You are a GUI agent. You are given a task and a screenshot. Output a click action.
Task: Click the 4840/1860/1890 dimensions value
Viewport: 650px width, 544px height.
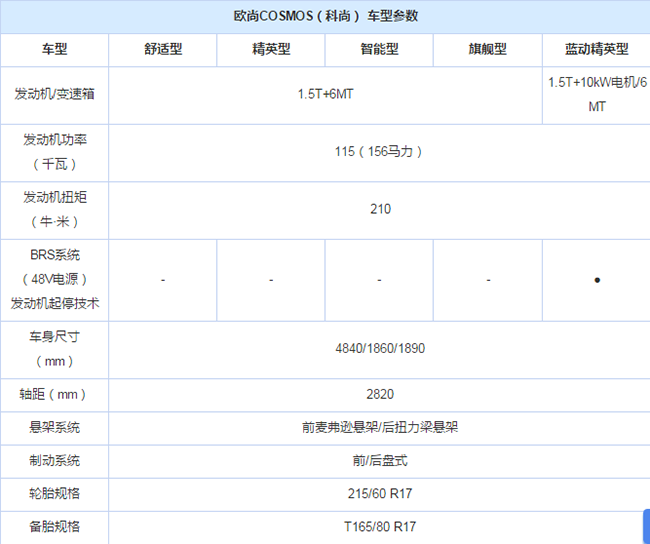tap(380, 348)
